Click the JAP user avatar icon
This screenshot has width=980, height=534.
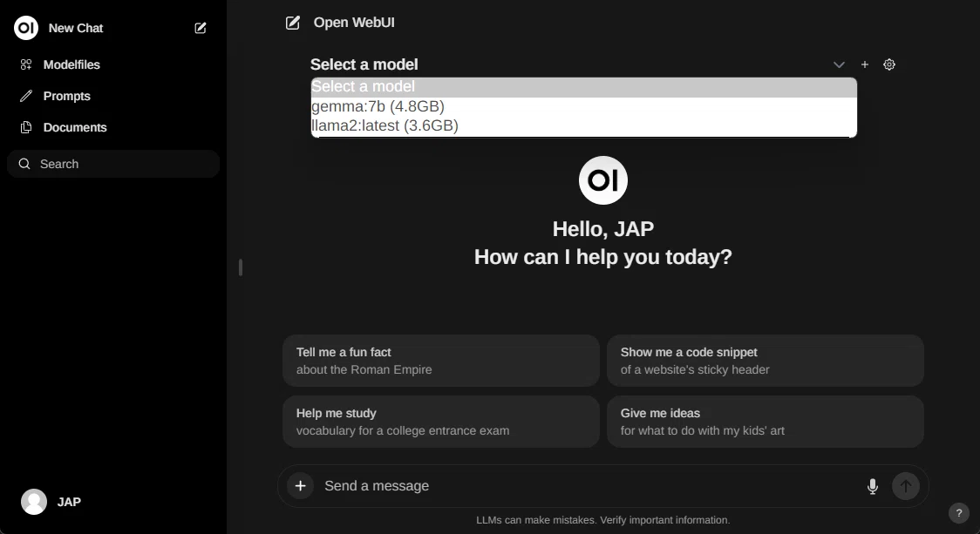tap(34, 502)
